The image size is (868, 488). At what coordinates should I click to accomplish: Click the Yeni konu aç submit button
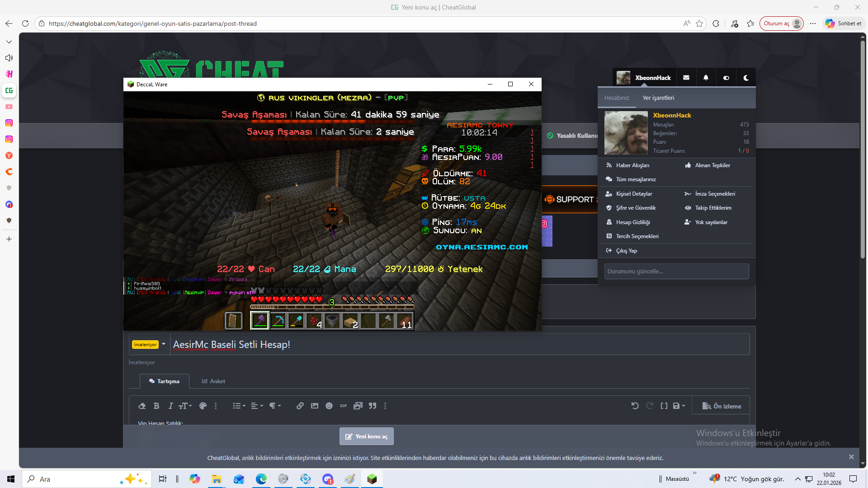pos(367,436)
